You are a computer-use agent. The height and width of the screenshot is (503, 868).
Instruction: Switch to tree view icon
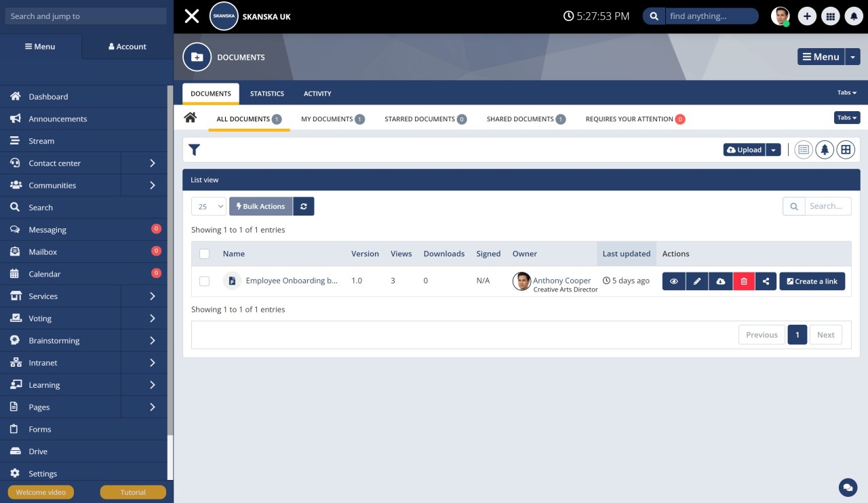pos(825,150)
